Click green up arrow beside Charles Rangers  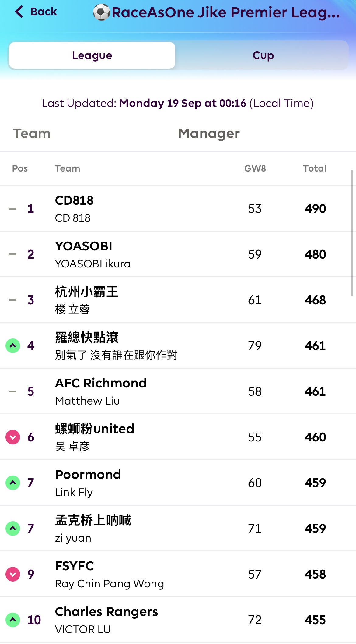(x=13, y=620)
